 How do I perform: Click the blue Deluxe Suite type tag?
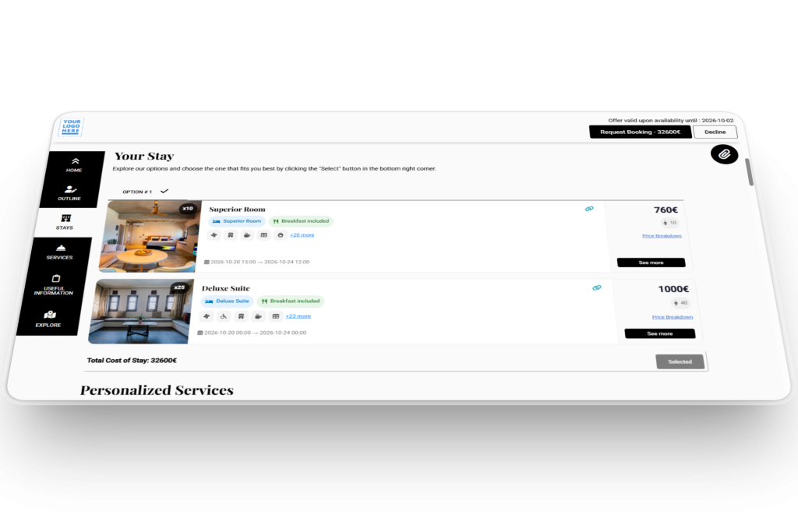point(227,301)
